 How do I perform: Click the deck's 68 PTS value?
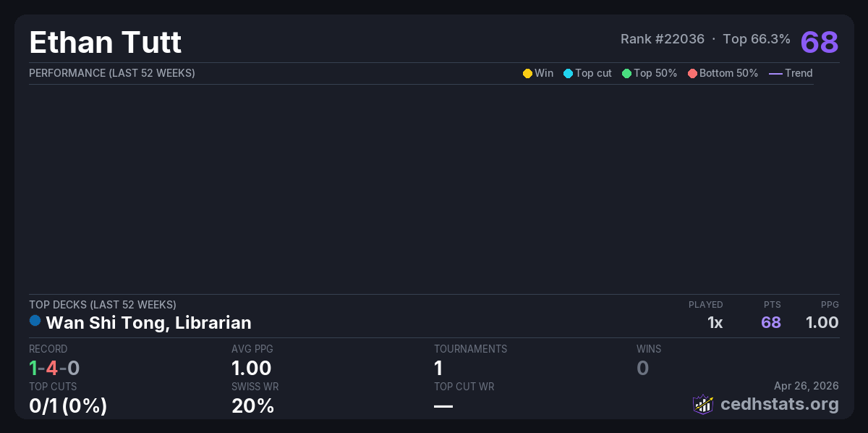tap(770, 323)
